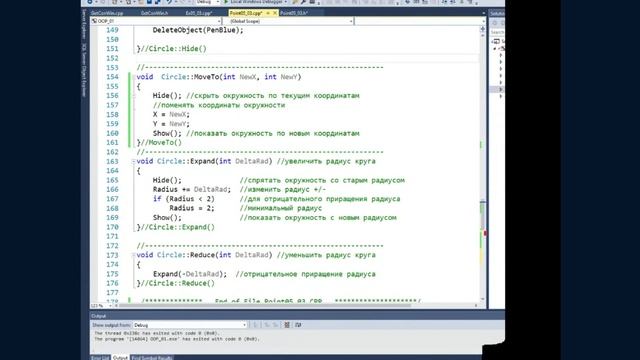Expand the highlighted Solution Explorer tree item
The height and width of the screenshot is (360, 640).
point(501,89)
